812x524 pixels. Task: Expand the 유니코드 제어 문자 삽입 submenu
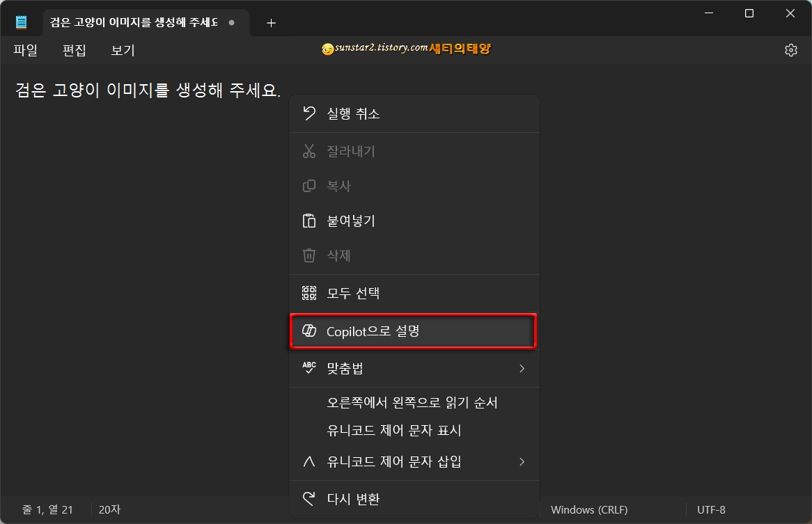[x=522, y=461]
